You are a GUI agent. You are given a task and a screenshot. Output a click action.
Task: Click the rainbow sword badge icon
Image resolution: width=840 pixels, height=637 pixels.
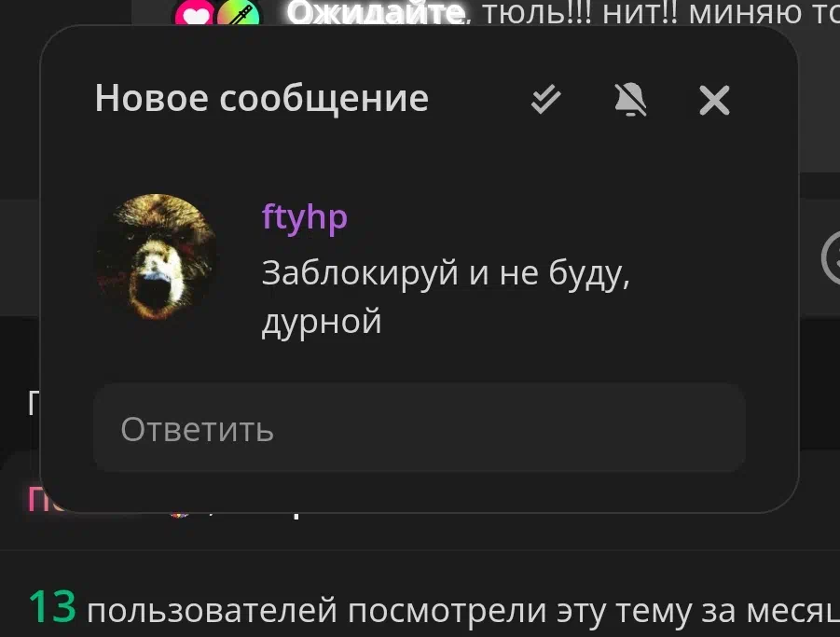click(238, 14)
